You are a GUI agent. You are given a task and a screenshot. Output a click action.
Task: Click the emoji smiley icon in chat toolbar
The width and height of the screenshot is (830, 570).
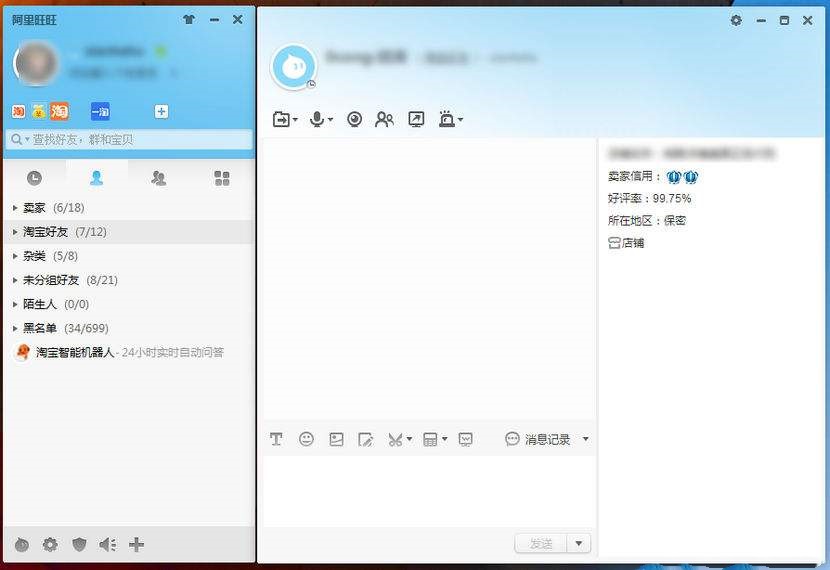[306, 439]
